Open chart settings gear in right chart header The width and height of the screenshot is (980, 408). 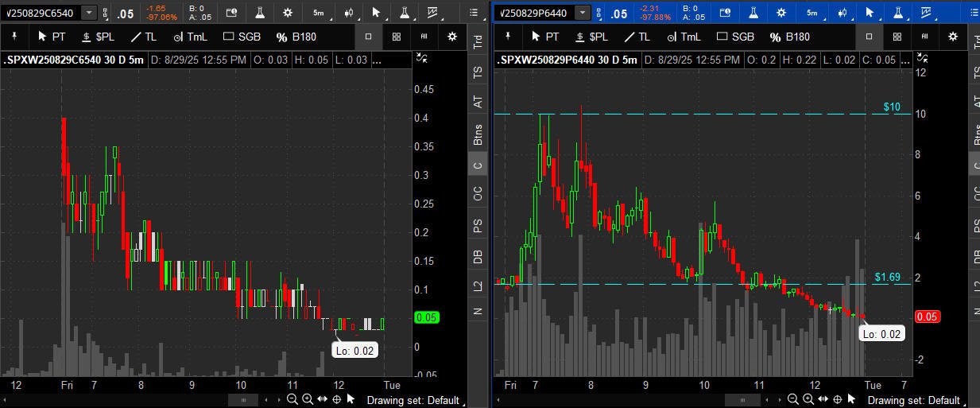click(x=781, y=13)
